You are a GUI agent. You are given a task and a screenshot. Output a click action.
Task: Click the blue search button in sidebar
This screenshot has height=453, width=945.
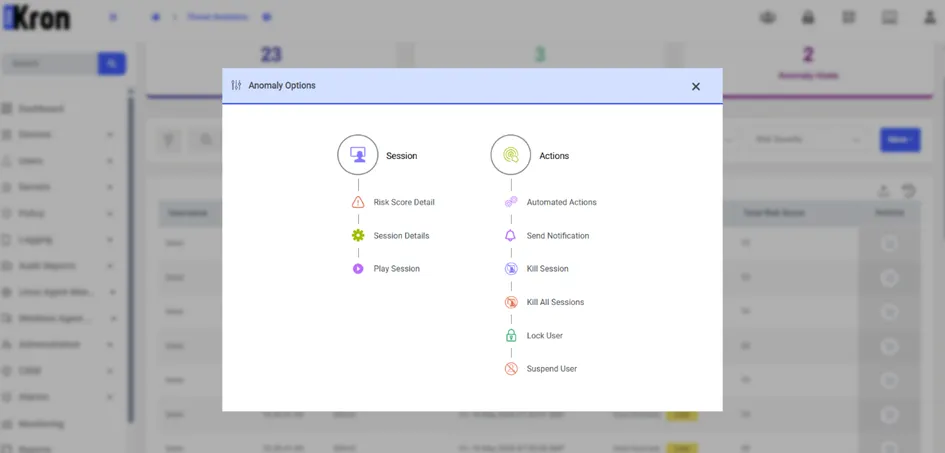[x=112, y=63]
